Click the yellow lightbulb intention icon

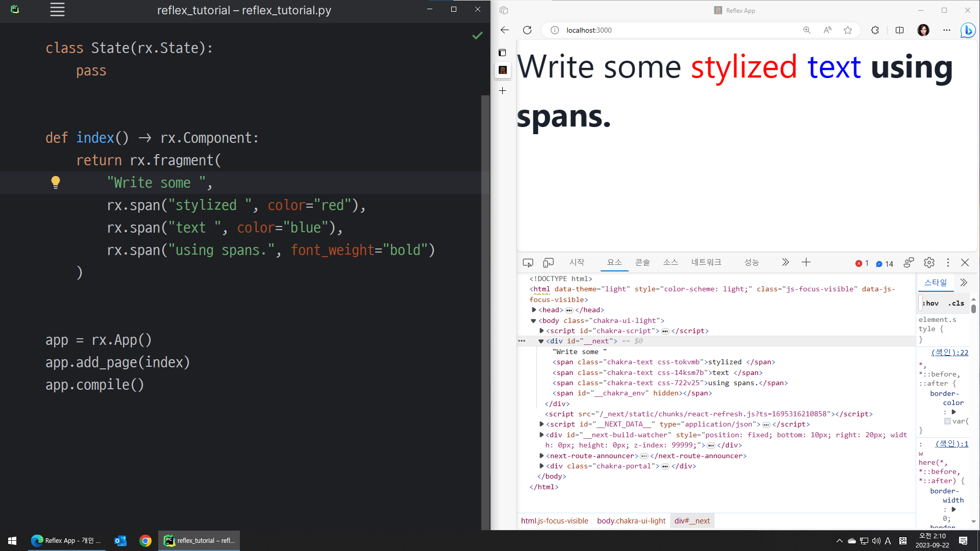coord(56,182)
